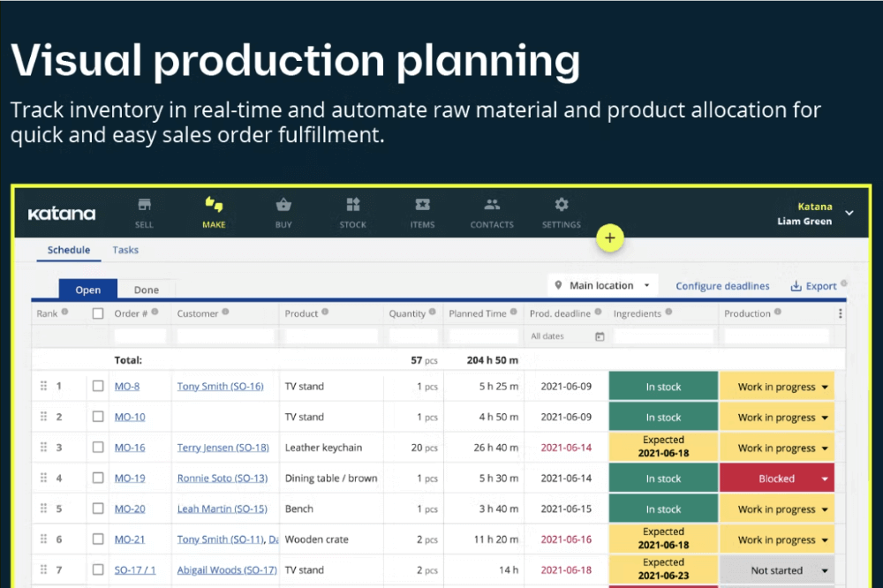Expand the Main location dropdown
The height and width of the screenshot is (588, 883).
click(602, 285)
